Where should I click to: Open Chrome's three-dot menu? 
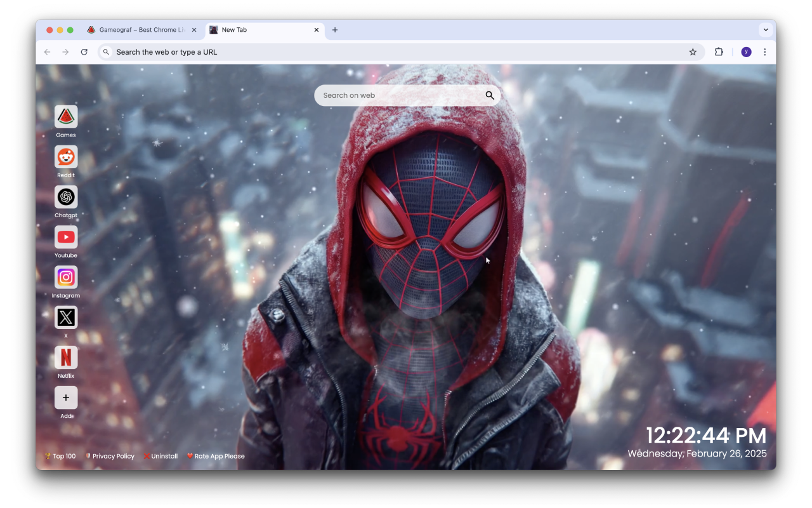[x=765, y=51]
